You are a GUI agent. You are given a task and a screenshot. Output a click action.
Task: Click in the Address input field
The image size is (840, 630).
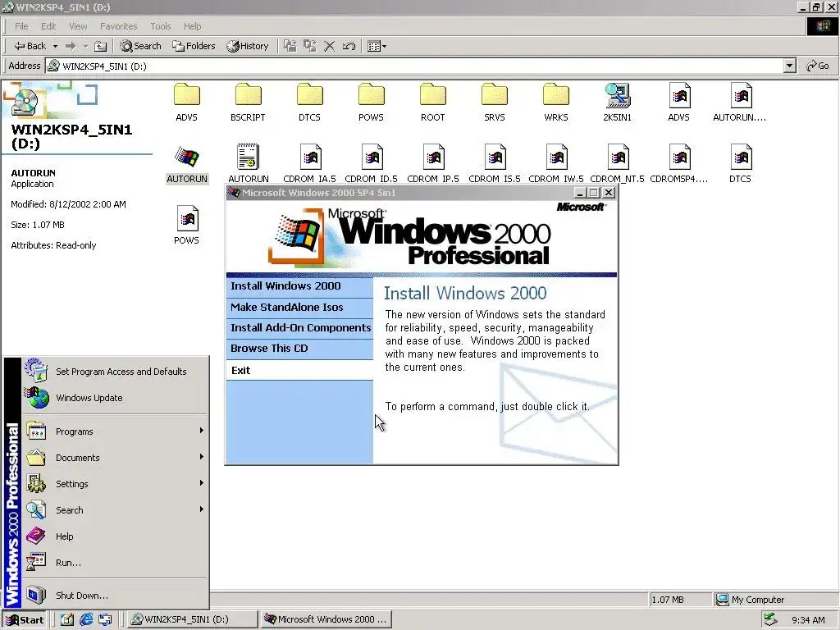414,66
